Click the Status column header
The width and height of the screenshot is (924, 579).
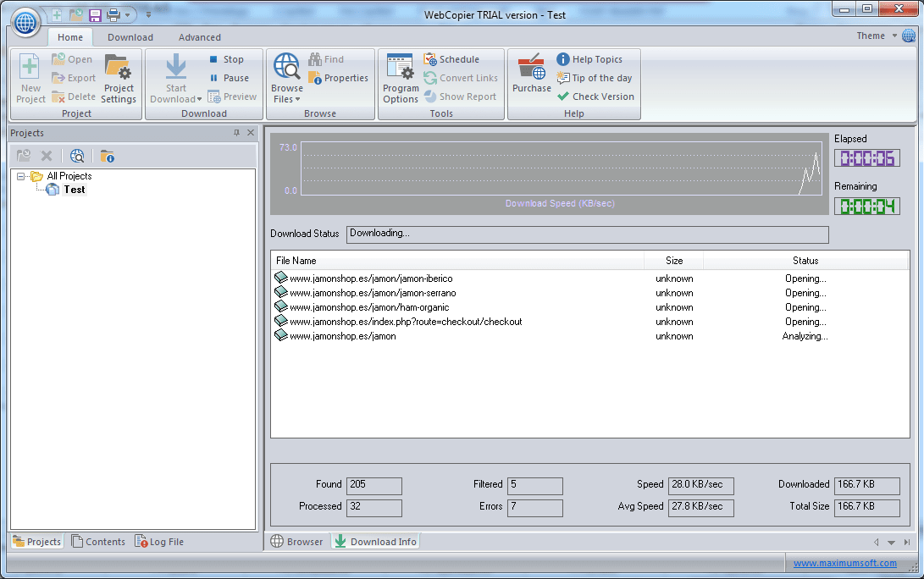(x=805, y=261)
